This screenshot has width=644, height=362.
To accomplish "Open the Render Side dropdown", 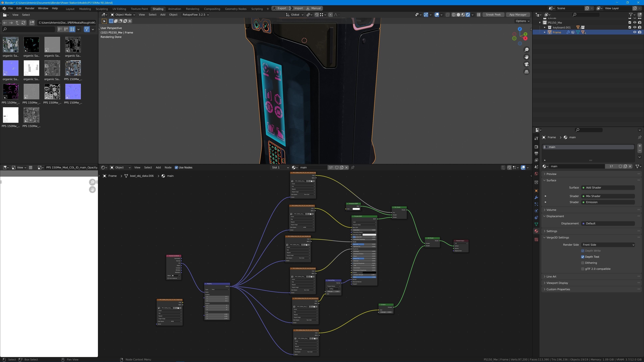I will coord(608,245).
